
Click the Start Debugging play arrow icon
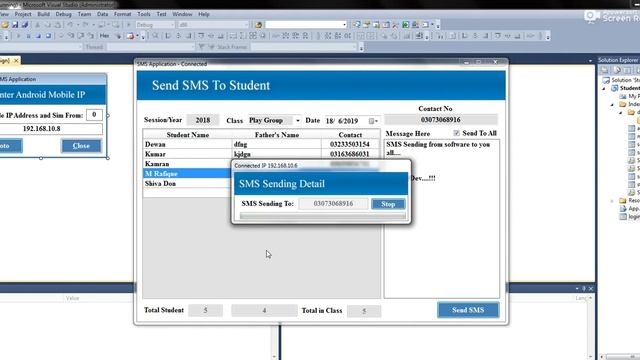pyautogui.click(x=129, y=25)
